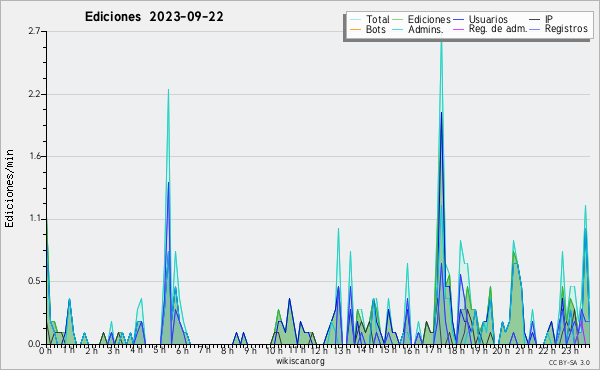Image resolution: width=600 pixels, height=370 pixels.
Task: Click the "14 h" x-axis label
Action: tap(365, 350)
